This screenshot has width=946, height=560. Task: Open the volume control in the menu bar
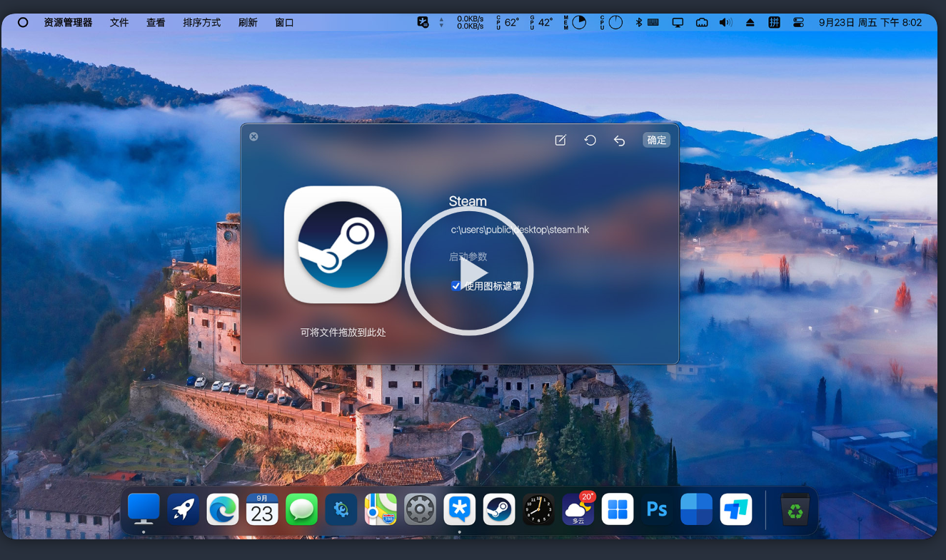[726, 23]
